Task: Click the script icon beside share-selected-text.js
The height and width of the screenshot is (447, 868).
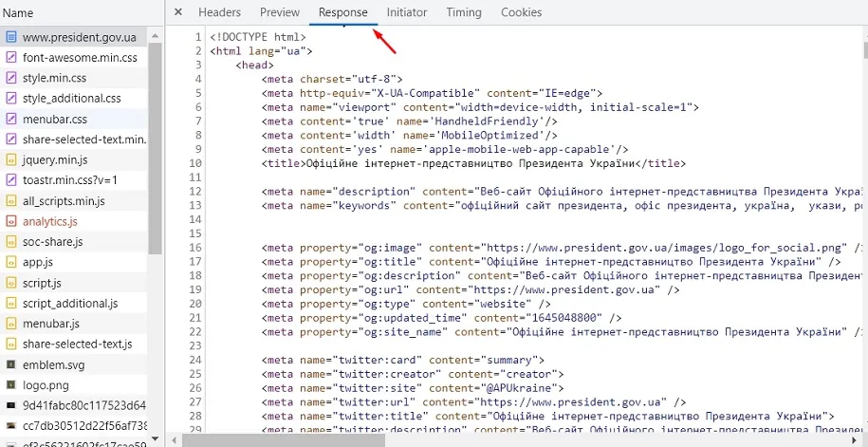Action: tap(10, 344)
